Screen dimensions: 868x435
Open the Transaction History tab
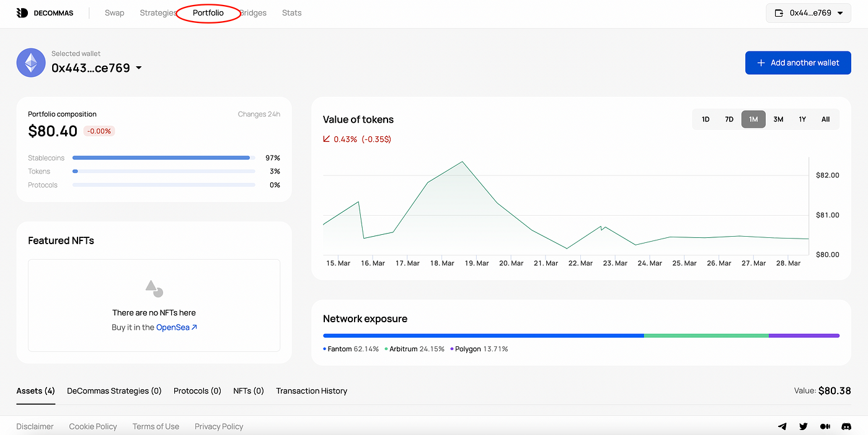tap(311, 391)
